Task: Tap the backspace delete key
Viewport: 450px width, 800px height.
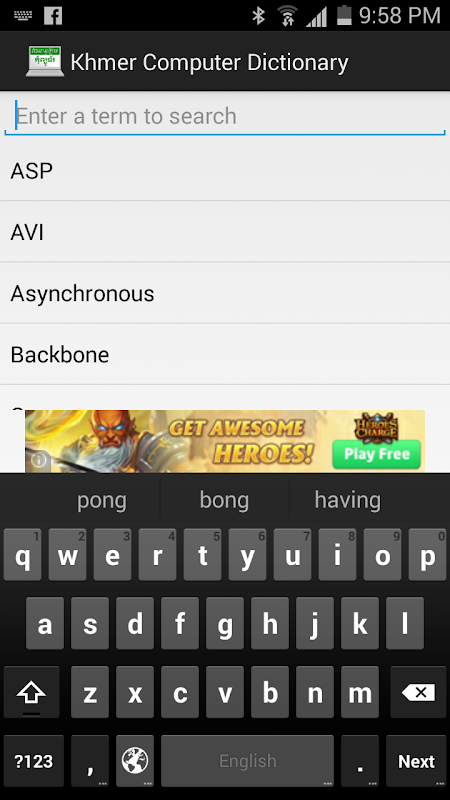Action: 418,692
